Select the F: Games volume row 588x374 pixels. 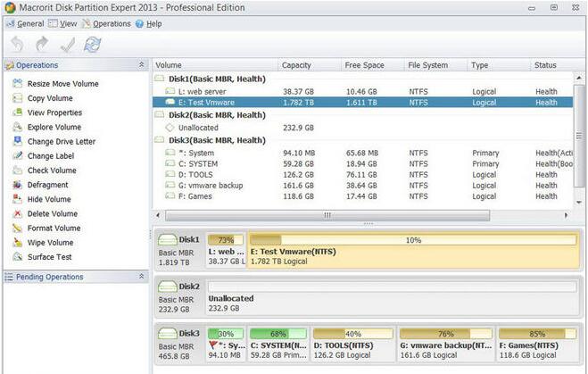point(362,196)
